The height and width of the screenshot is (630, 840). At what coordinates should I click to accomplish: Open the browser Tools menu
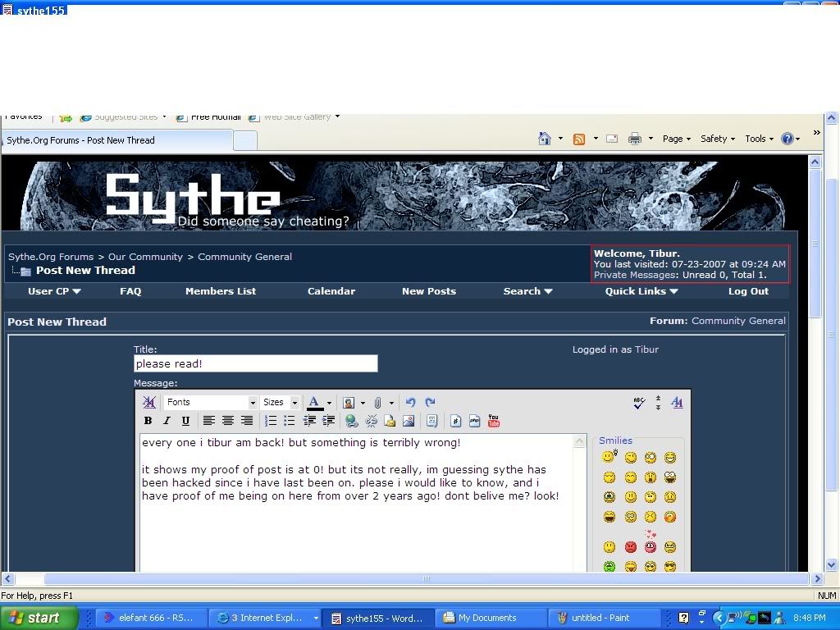pos(759,139)
